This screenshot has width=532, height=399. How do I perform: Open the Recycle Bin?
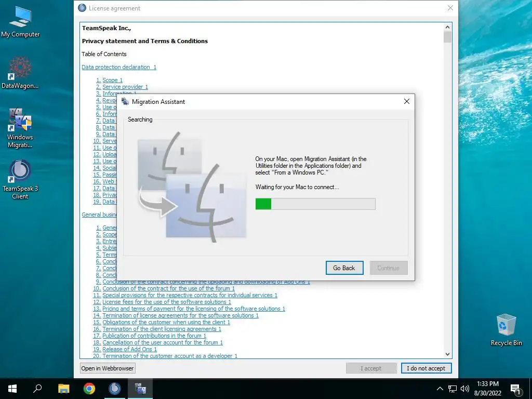[506, 330]
